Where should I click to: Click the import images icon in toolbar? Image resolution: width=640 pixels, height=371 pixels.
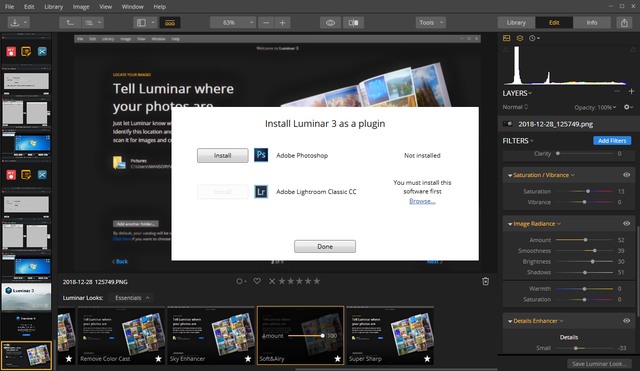click(x=15, y=22)
